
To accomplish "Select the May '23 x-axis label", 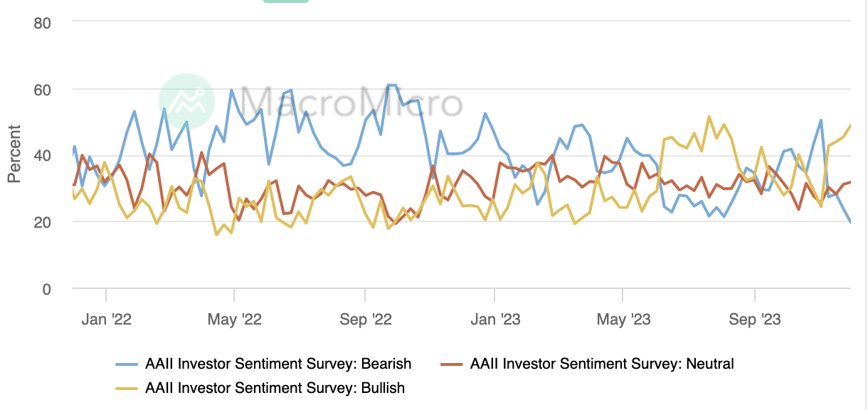I will pos(623,320).
